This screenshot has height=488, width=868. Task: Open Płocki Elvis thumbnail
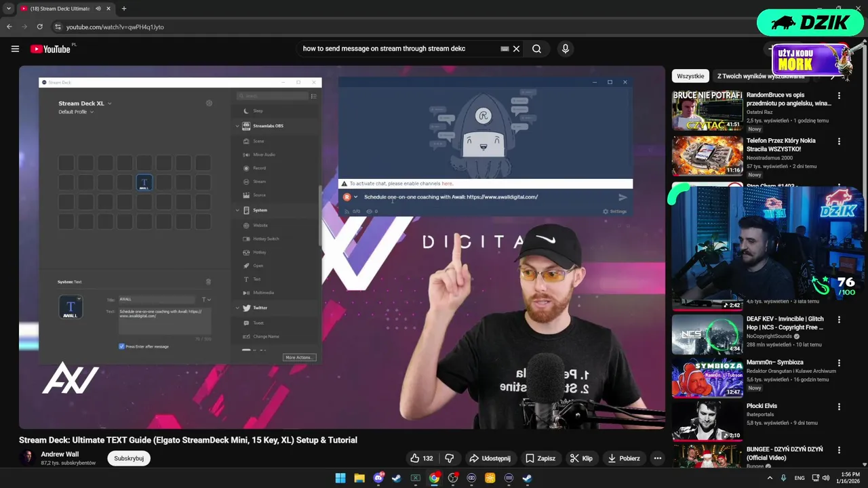click(707, 420)
